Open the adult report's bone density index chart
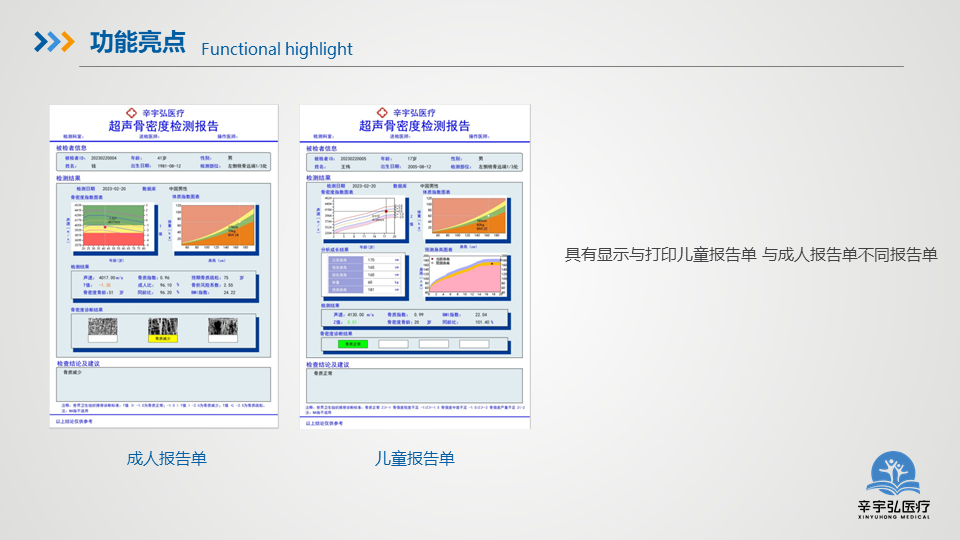 coord(109,227)
